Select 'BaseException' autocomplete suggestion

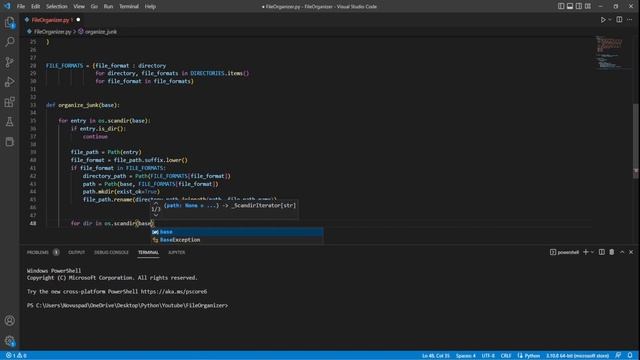[x=237, y=240]
